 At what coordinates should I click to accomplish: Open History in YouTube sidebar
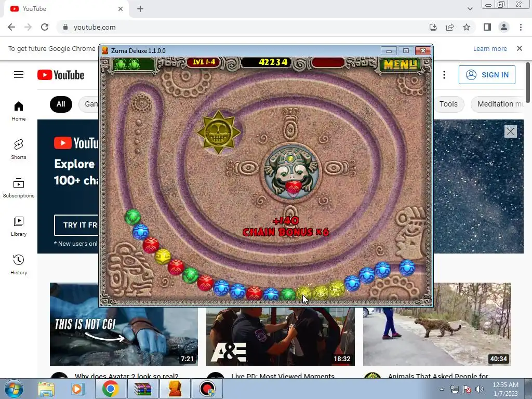19,264
